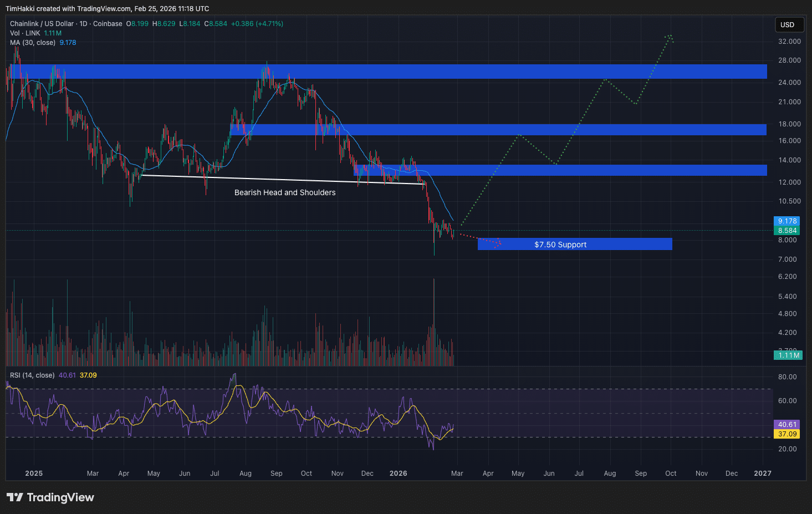Toggle visibility of the Vol · LINK indicator legend
The width and height of the screenshot is (812, 514).
(26, 33)
